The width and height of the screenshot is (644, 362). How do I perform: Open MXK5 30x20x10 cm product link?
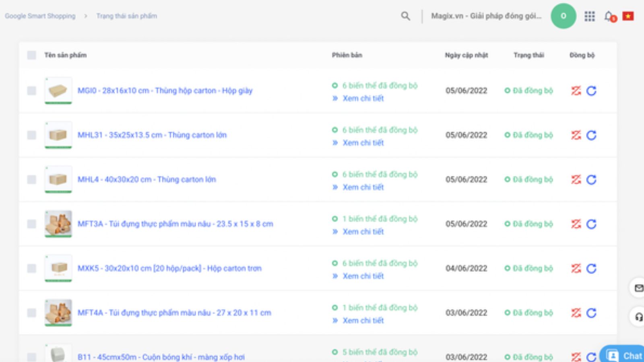coord(169,268)
